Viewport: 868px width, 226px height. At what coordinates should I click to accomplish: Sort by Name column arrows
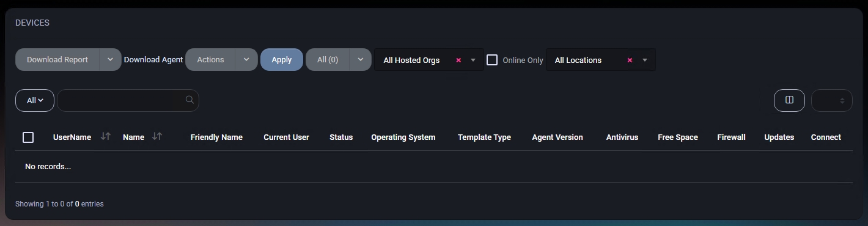(x=157, y=137)
